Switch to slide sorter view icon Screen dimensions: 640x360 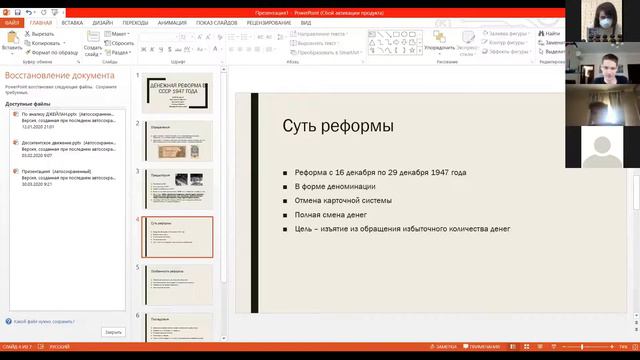[527, 347]
